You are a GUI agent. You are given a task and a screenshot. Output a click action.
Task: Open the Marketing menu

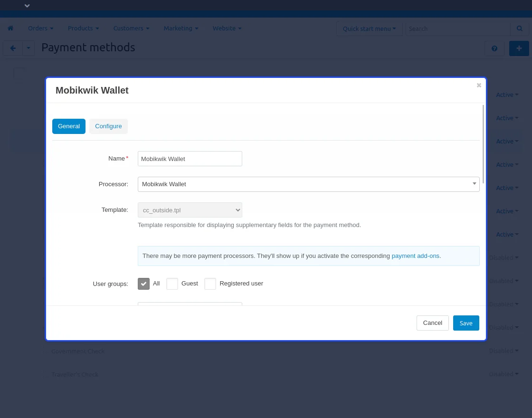pos(181,28)
